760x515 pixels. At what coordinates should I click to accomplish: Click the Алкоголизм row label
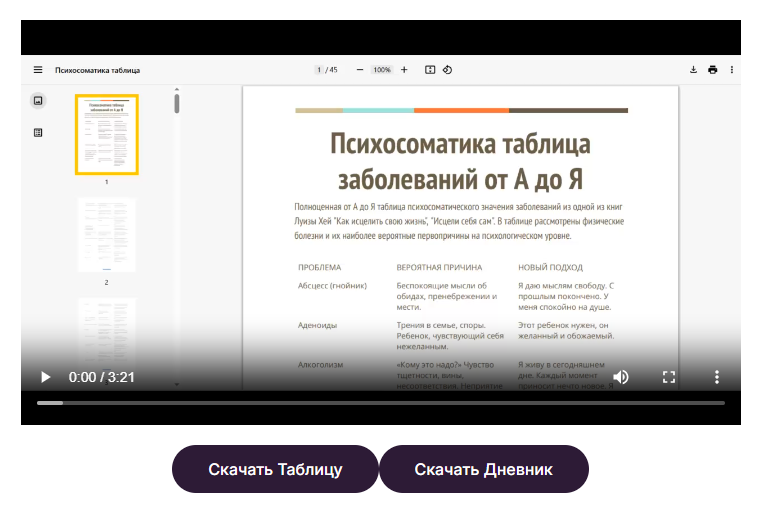(x=320, y=365)
